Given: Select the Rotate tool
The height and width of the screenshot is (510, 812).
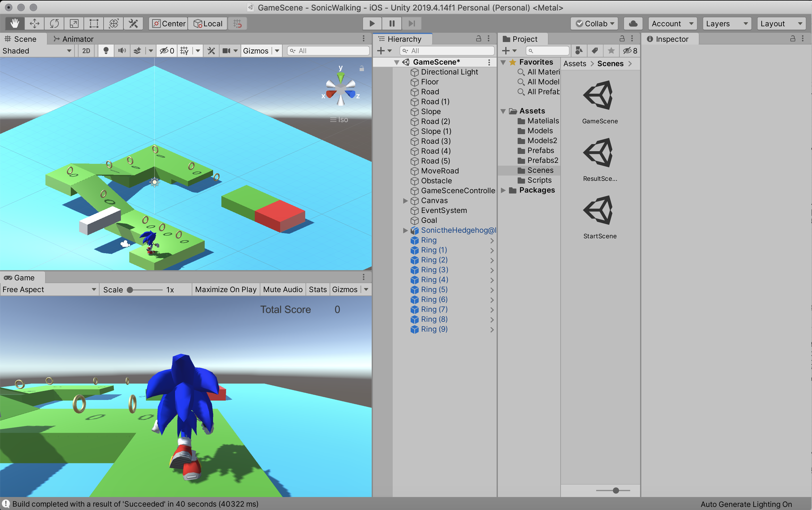Looking at the screenshot, I should pyautogui.click(x=54, y=23).
